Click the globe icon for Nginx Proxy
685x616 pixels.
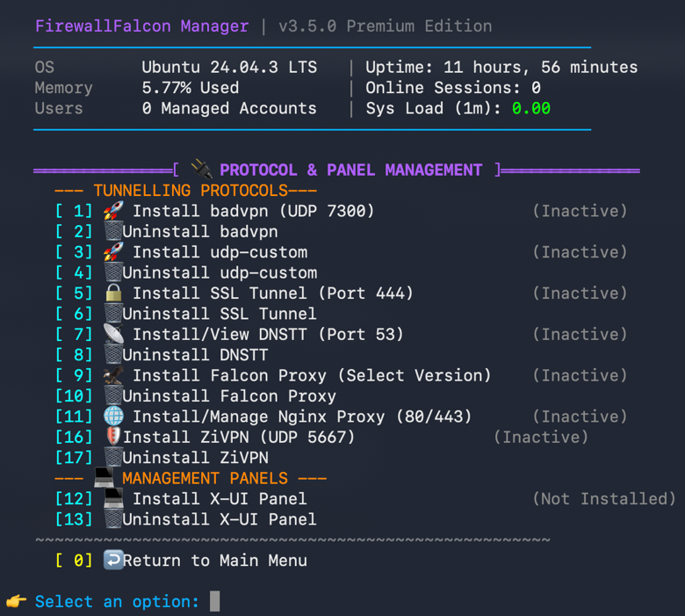point(113,416)
